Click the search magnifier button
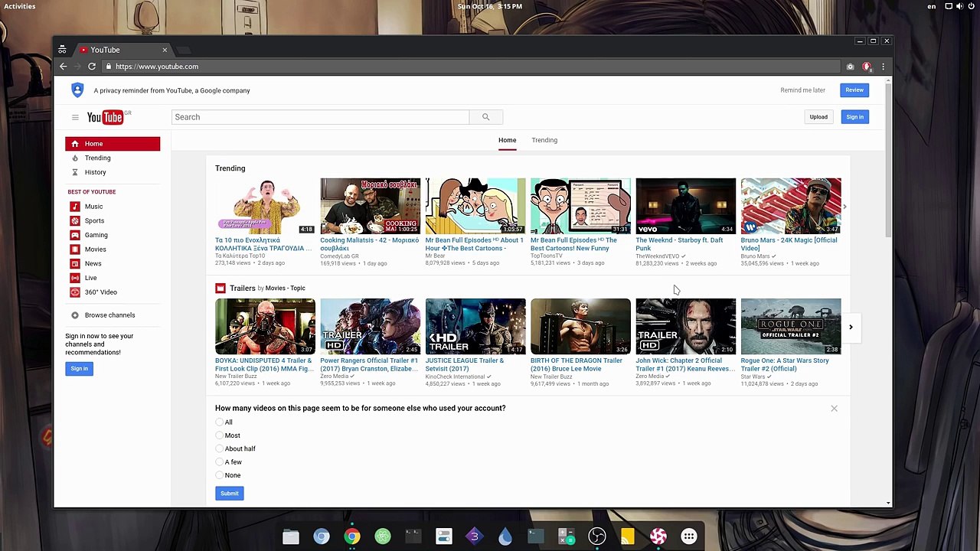 [485, 117]
